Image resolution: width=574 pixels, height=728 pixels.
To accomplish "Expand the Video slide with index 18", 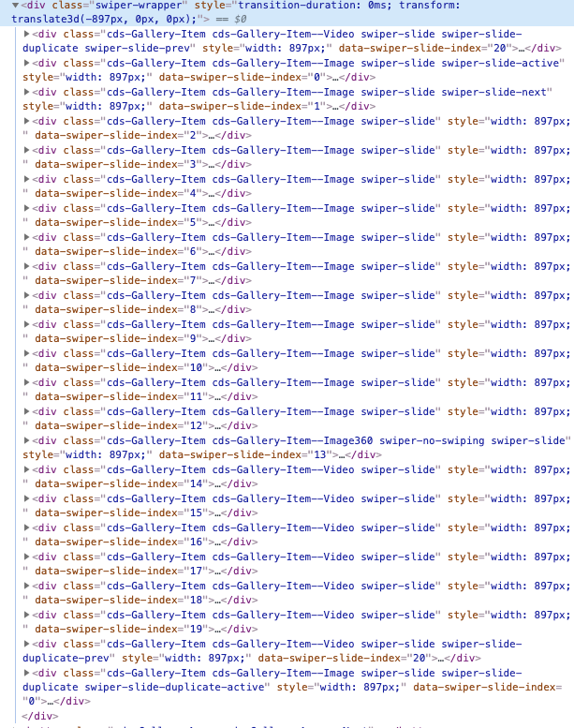I will [x=27, y=586].
